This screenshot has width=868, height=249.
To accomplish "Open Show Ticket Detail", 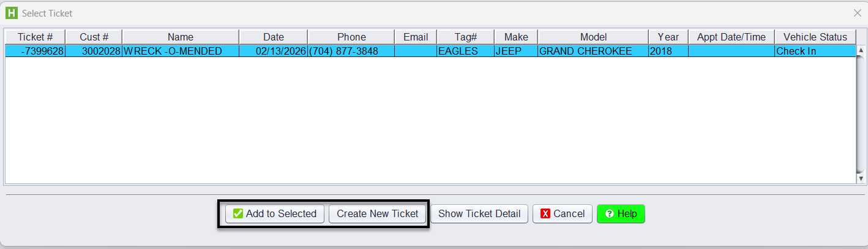I will click(479, 214).
